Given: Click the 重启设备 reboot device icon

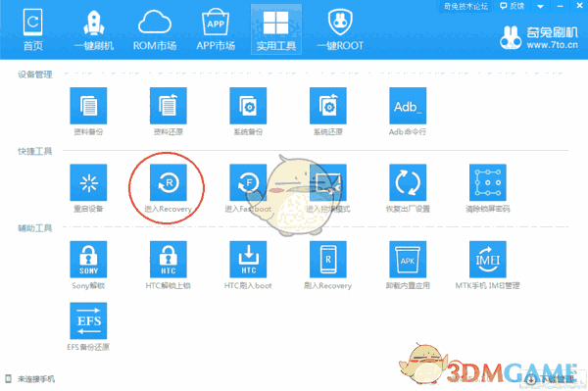Looking at the screenshot, I should (88, 182).
